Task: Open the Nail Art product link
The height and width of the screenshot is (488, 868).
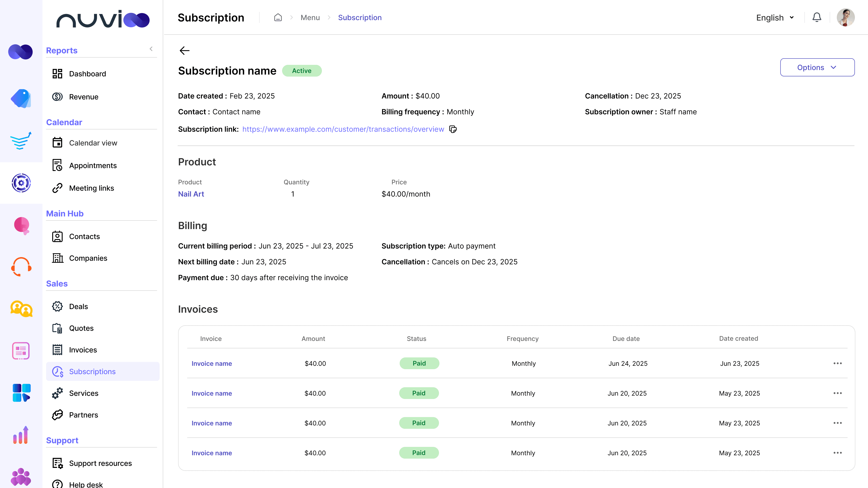Action: (x=191, y=194)
